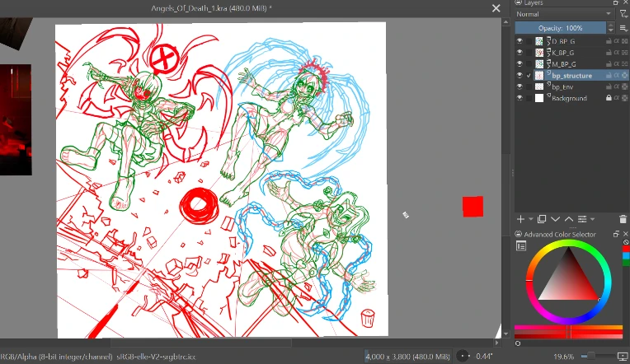Open layer properties icon in Layers toolbar

pos(582,219)
